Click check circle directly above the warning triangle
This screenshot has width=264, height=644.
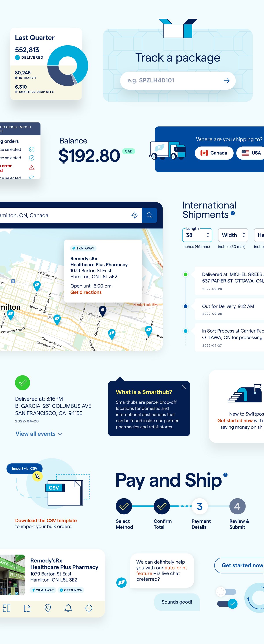click(x=31, y=158)
